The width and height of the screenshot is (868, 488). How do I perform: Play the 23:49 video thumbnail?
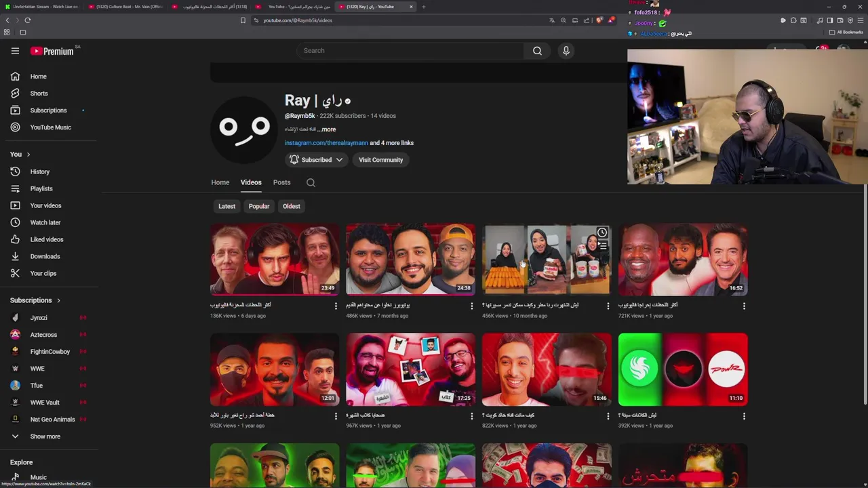(x=275, y=260)
